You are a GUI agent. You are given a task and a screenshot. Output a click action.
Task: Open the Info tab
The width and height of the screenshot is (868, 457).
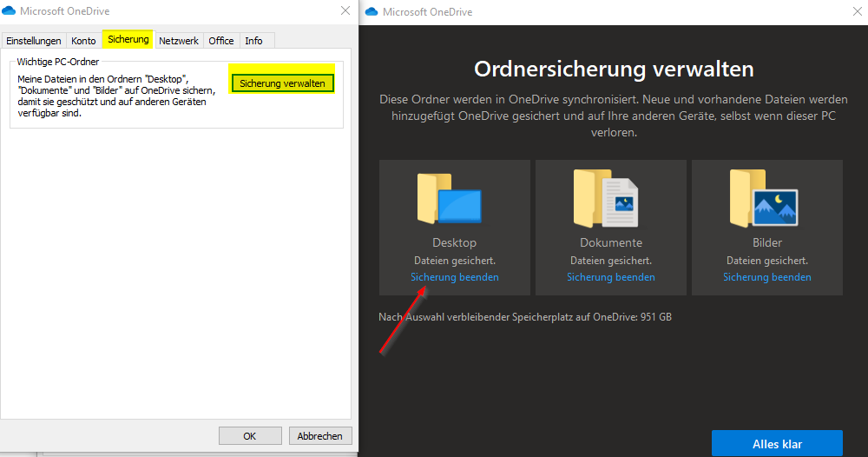pyautogui.click(x=253, y=41)
